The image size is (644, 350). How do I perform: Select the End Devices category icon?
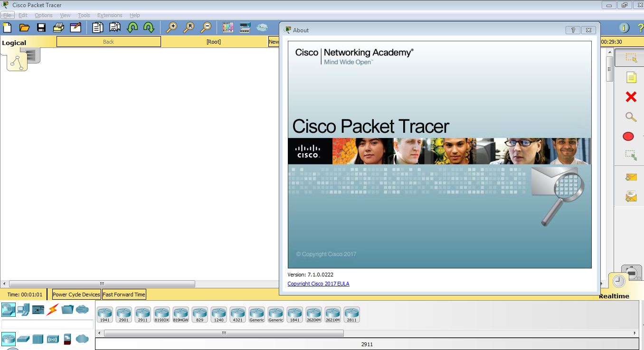click(x=23, y=310)
